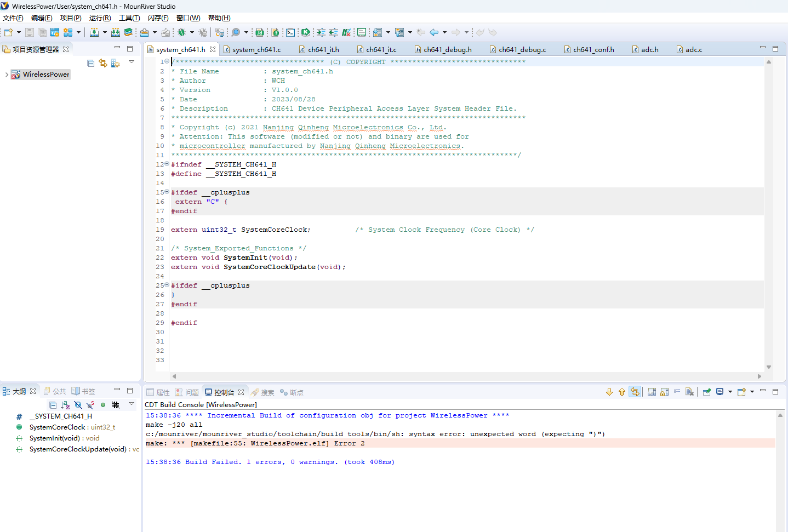Click the Back navigation arrow in toolbar
This screenshot has height=532, width=788.
pos(434,32)
